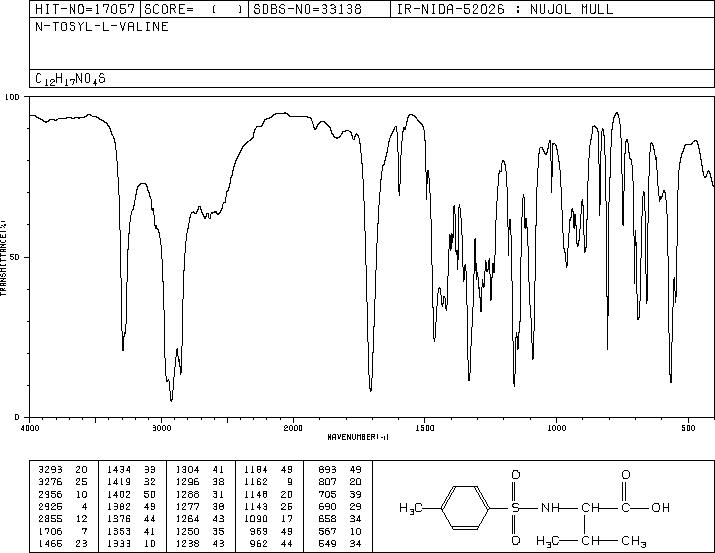Image resolution: width=715 pixels, height=553 pixels.
Task: Click the 3000 x-axis tick label
Action: (161, 428)
